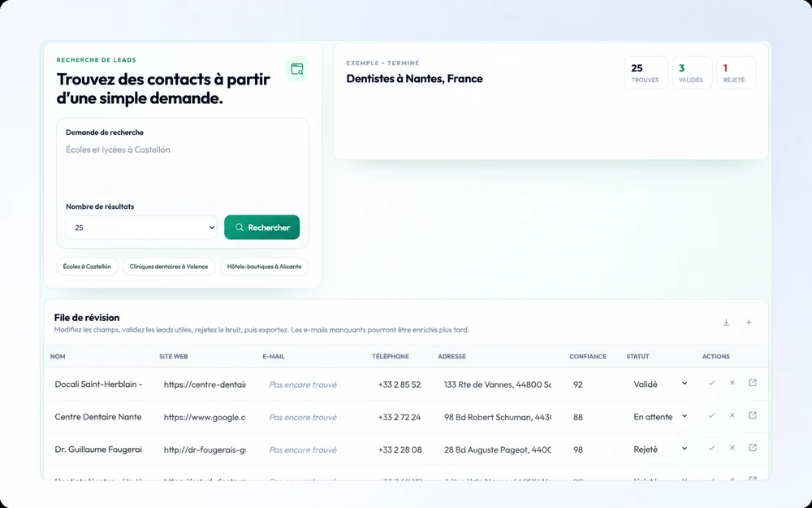Edit the 133 Rte de Vannes address
Image resolution: width=812 pixels, height=508 pixels.
coord(497,384)
